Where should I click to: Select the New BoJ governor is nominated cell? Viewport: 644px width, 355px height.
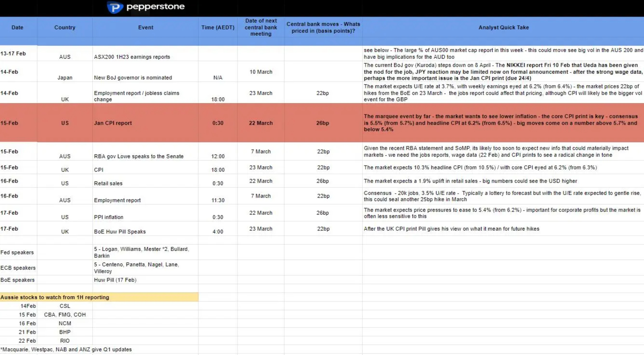point(133,78)
